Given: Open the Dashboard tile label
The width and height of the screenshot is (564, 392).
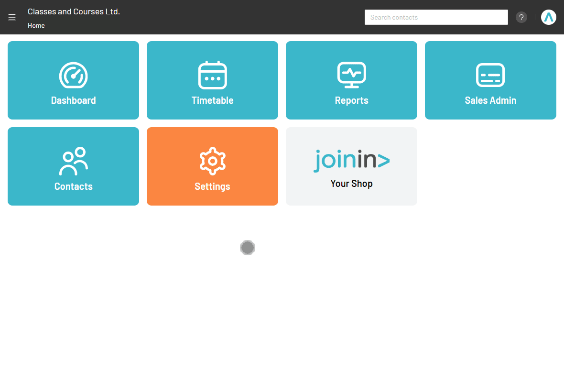Looking at the screenshot, I should tap(73, 100).
